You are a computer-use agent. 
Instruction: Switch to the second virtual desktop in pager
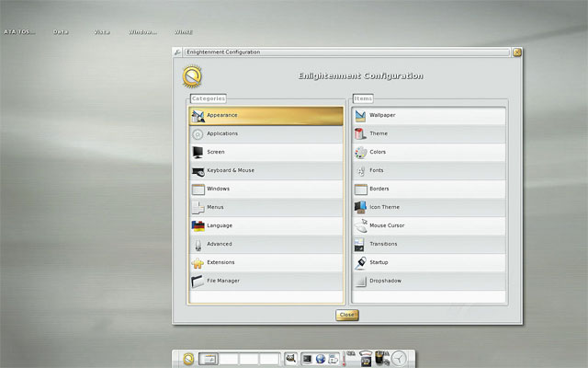pyautogui.click(x=229, y=359)
